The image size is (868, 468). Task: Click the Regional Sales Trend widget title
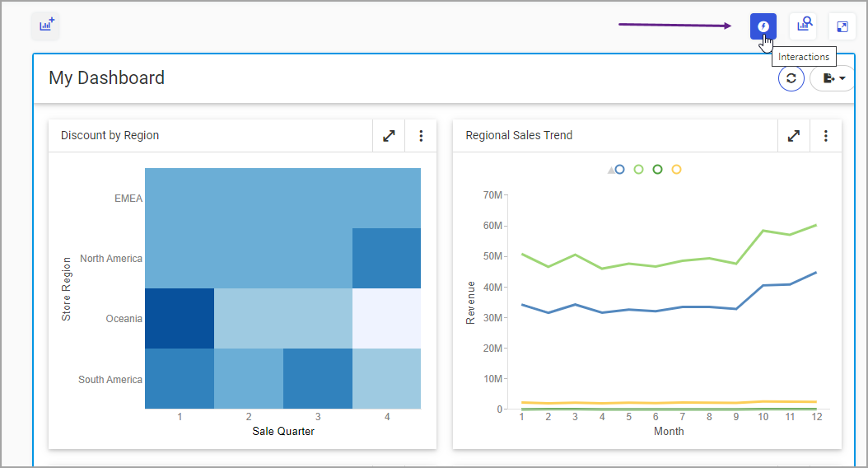(x=519, y=136)
